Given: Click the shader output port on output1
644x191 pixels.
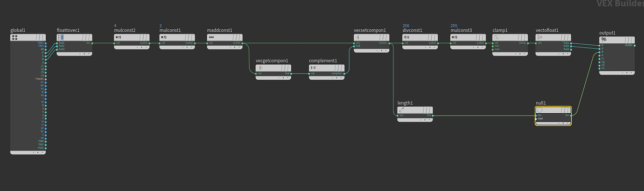Looking at the screenshot, I should click(x=635, y=45).
